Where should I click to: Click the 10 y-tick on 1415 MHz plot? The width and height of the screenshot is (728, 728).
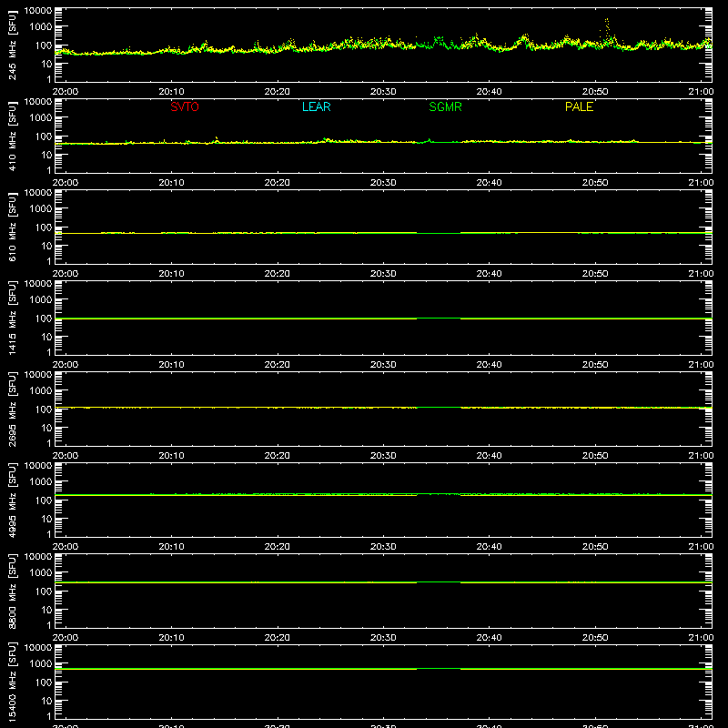click(x=46, y=337)
